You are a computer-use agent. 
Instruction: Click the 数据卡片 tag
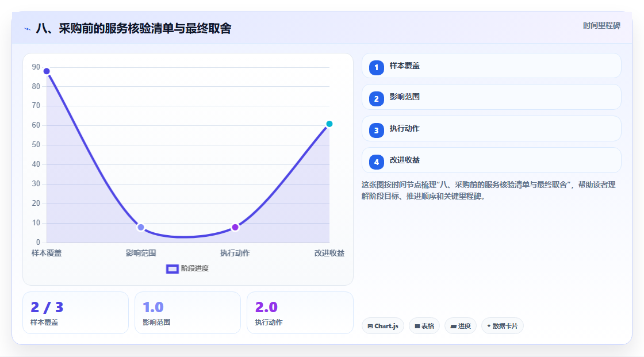503,326
